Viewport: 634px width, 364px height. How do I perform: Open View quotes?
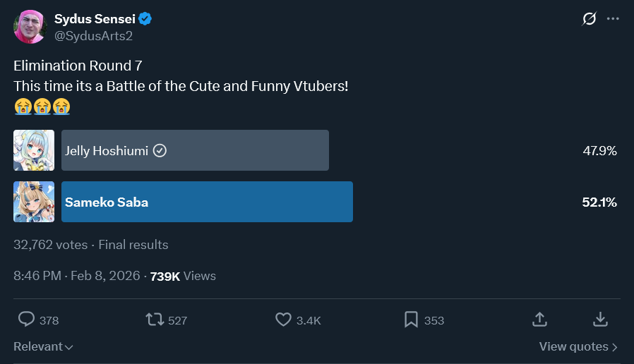[578, 346]
